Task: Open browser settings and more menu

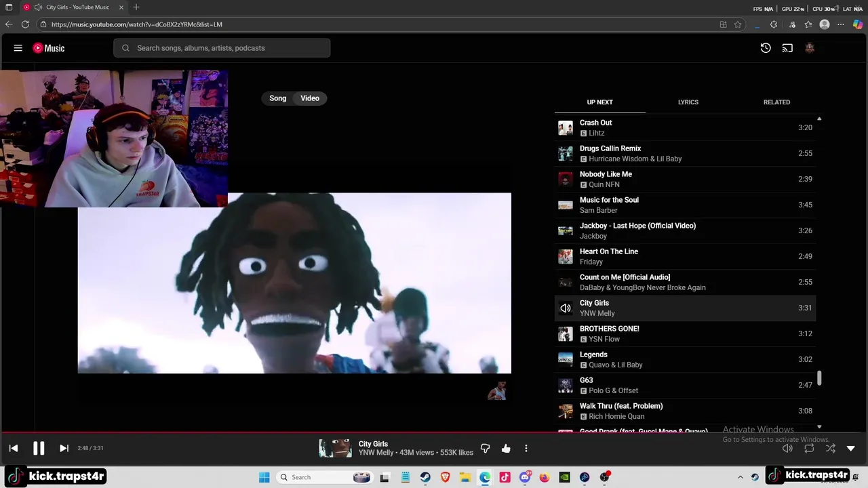Action: pos(841,24)
